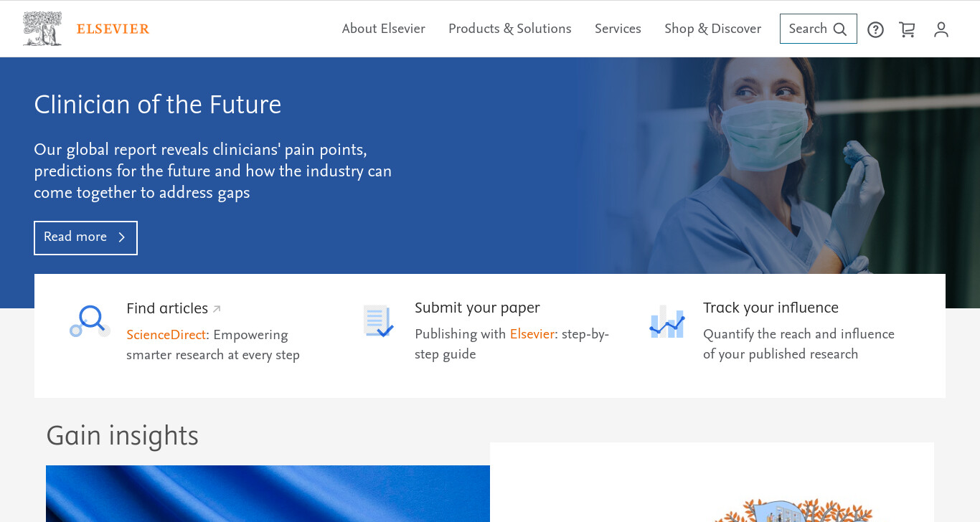Viewport: 980px width, 522px height.
Task: Click the Elsevier tree logo
Action: (42, 29)
